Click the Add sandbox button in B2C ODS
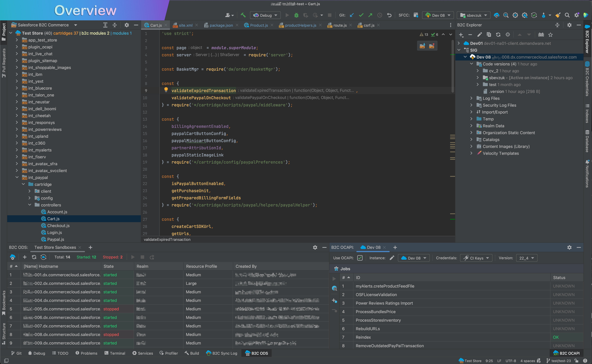592x364 pixels. (x=24, y=257)
